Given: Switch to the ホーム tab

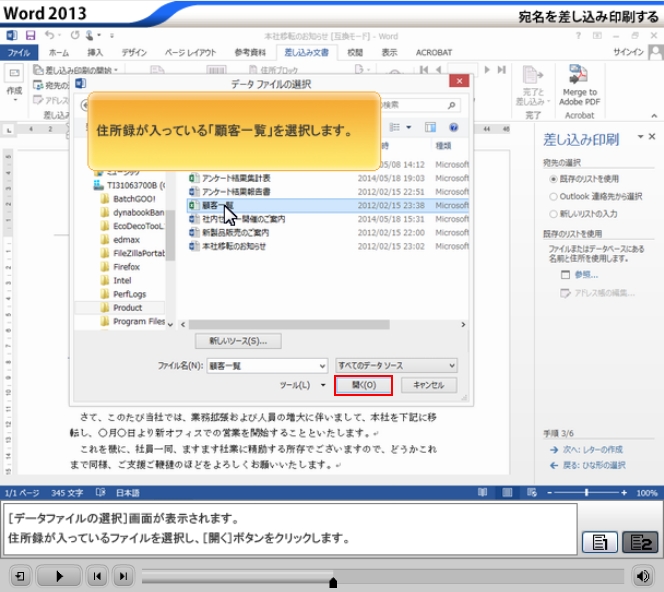Looking at the screenshot, I should pyautogui.click(x=59, y=53).
